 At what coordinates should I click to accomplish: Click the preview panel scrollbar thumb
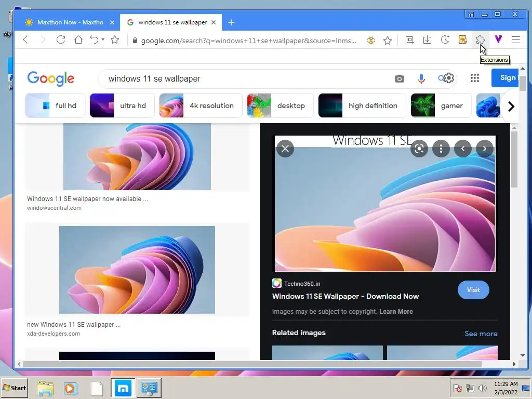[514, 159]
